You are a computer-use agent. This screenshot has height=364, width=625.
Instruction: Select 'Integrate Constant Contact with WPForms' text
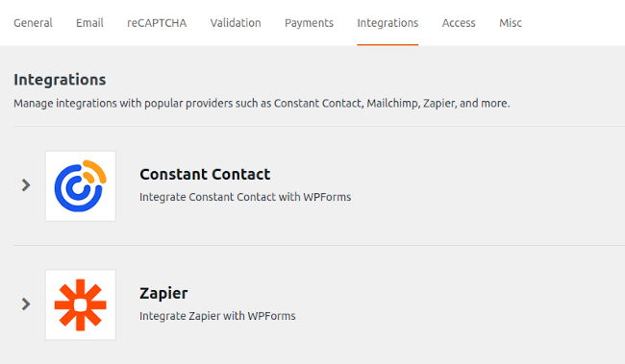(x=245, y=197)
